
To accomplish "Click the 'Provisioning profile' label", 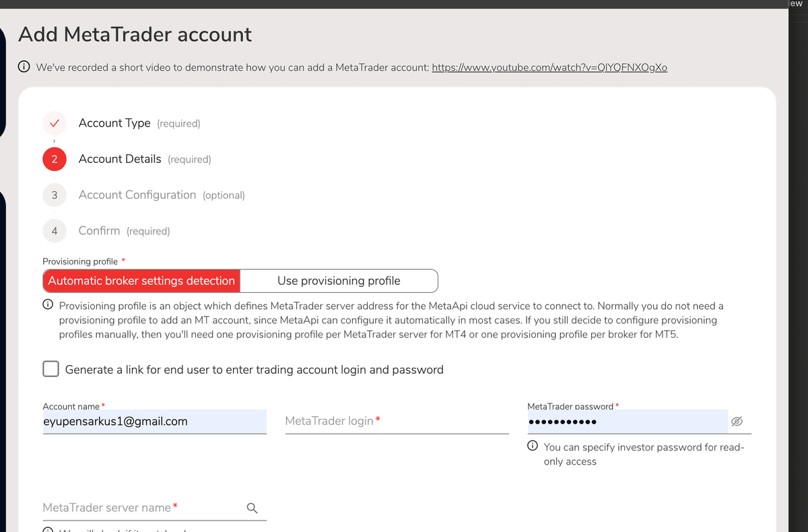I will coord(80,261).
